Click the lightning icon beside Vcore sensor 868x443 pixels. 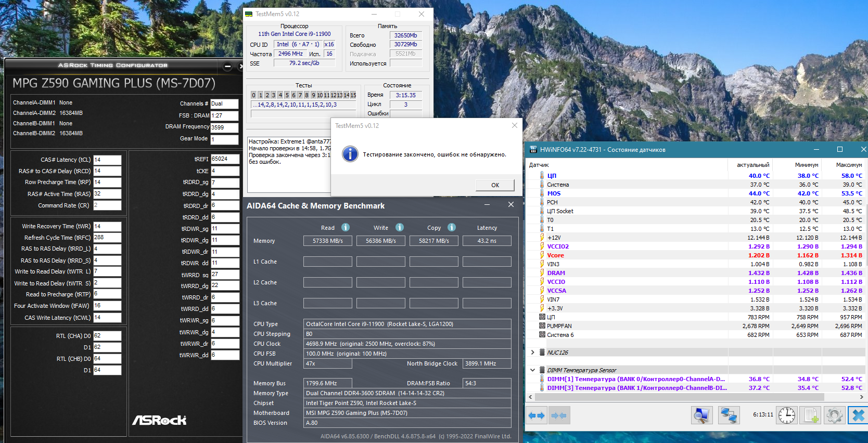[542, 255]
